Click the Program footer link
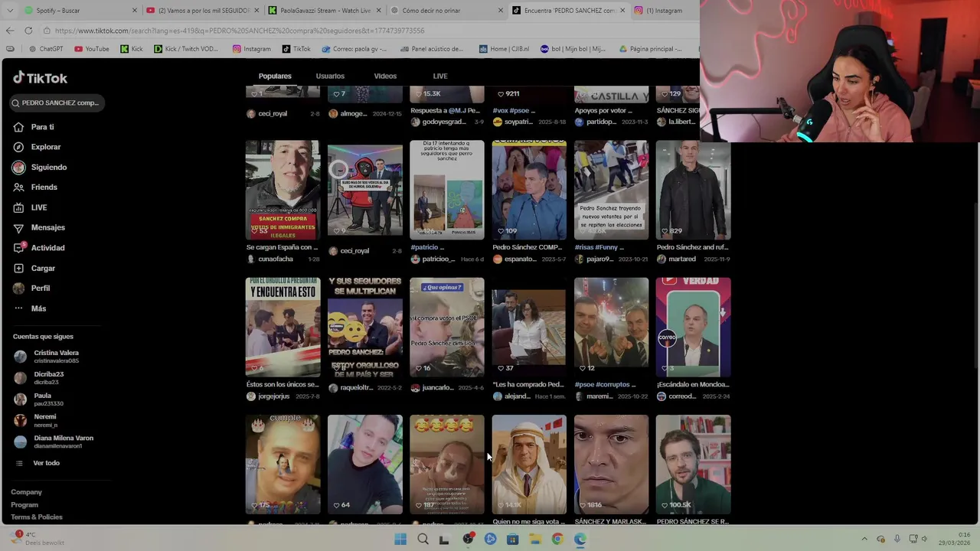 [24, 505]
